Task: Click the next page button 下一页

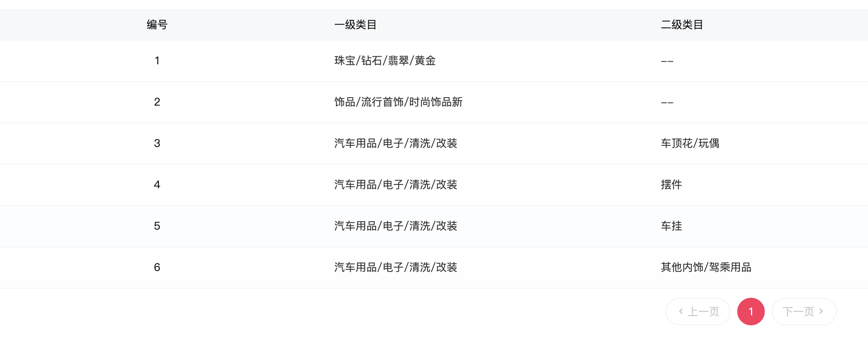Action: click(x=804, y=312)
